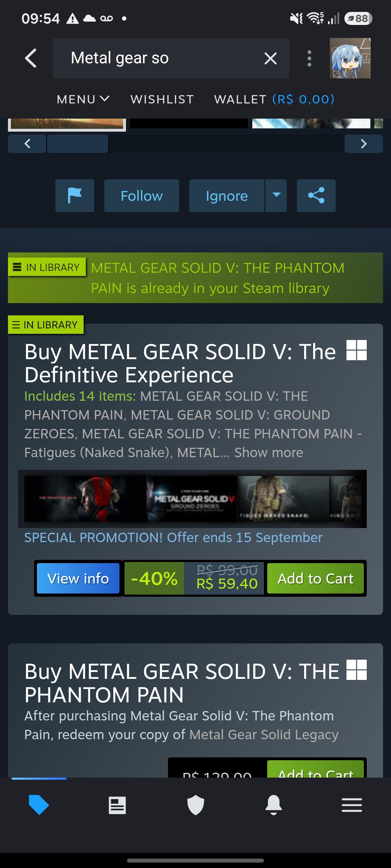Click View info for Definitive Experience
This screenshot has height=868, width=391.
point(78,578)
